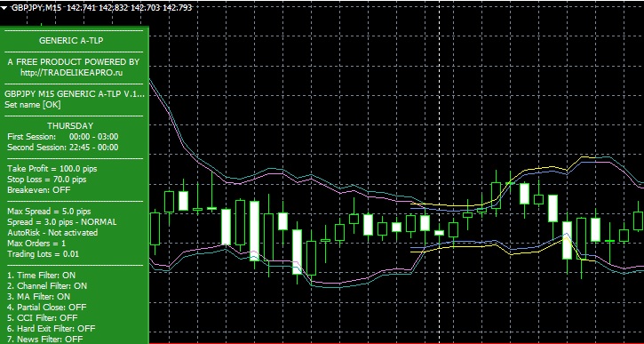Click '1. Time Filter: ON' entry
This screenshot has height=344, width=644.
(x=41, y=276)
